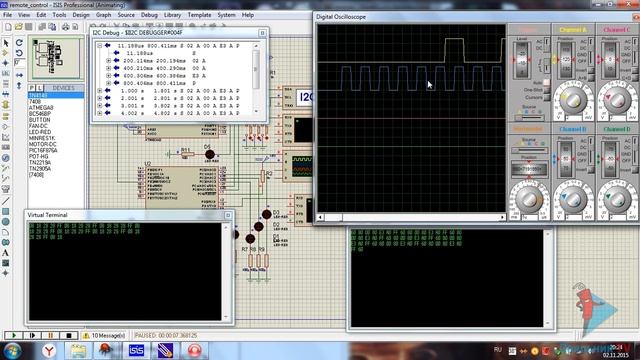This screenshot has width=640, height=360.
Task: Toggle the trigger Auto button
Action: [x=547, y=83]
